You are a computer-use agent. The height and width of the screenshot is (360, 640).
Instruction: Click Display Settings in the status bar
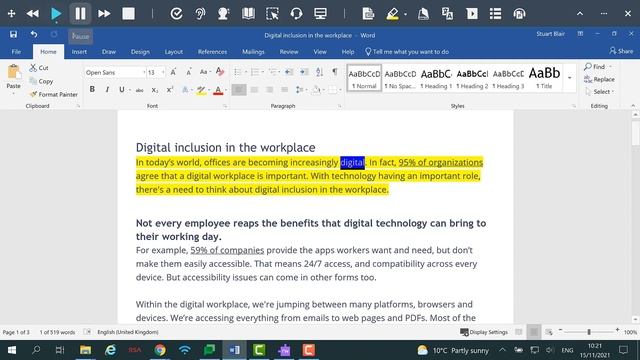(x=484, y=332)
